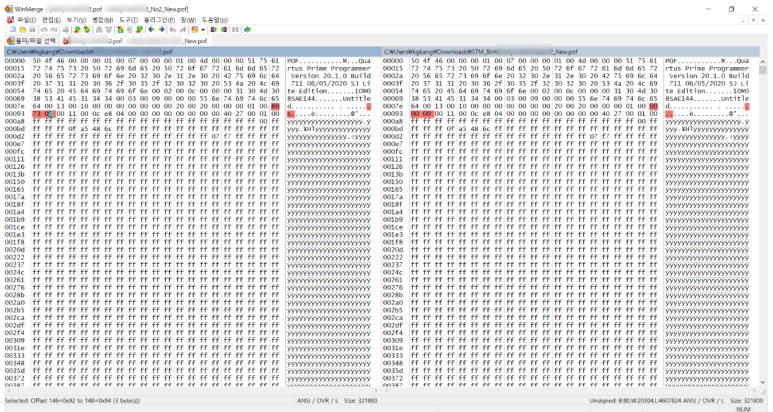The height and width of the screenshot is (412, 773).
Task: Click the WinMerge app icon in title bar
Action: 8,9
